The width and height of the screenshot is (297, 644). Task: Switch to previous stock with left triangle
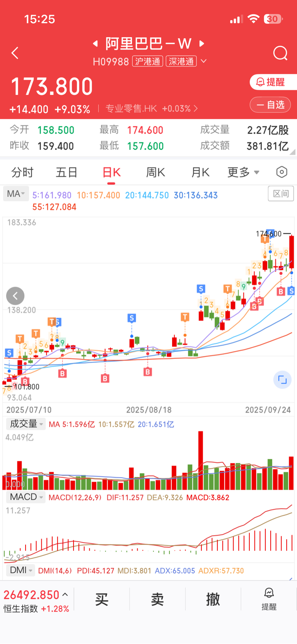coord(95,43)
